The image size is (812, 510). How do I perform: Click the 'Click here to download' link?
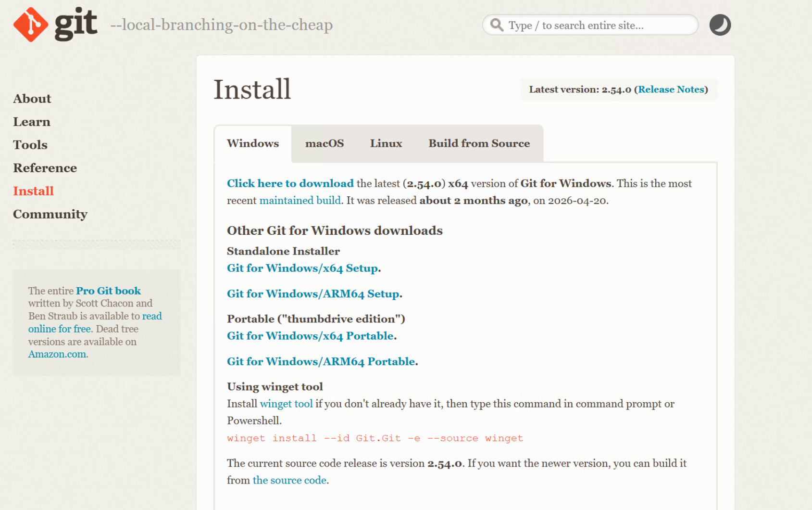[290, 183]
